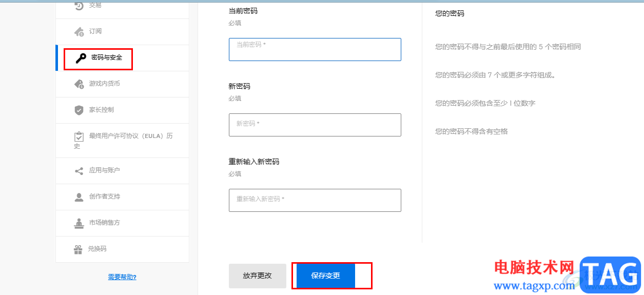Click the 家长控制 shield icon
The width and height of the screenshot is (644, 295).
point(79,110)
